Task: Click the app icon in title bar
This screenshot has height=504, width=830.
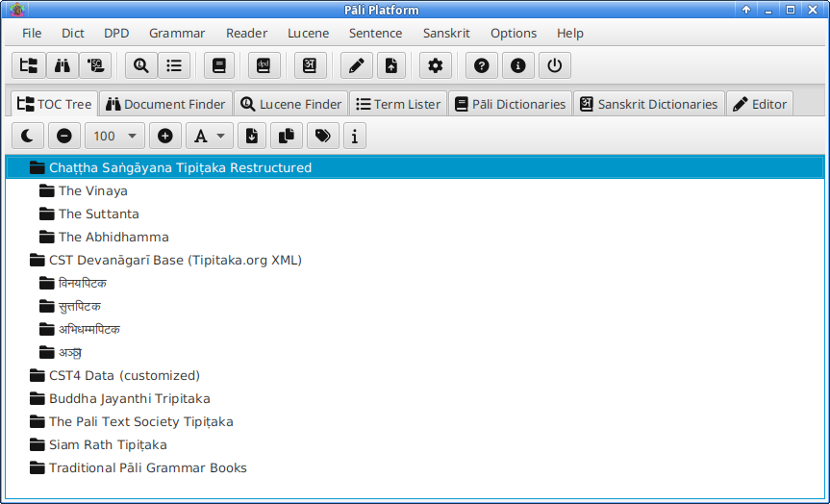Action: [17, 10]
